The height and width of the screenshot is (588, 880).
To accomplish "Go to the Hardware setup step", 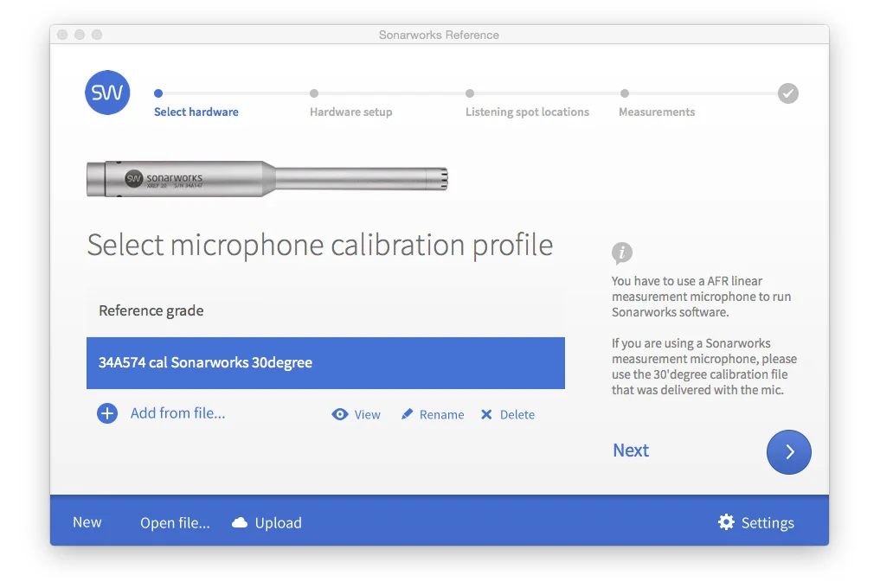I will 350,112.
